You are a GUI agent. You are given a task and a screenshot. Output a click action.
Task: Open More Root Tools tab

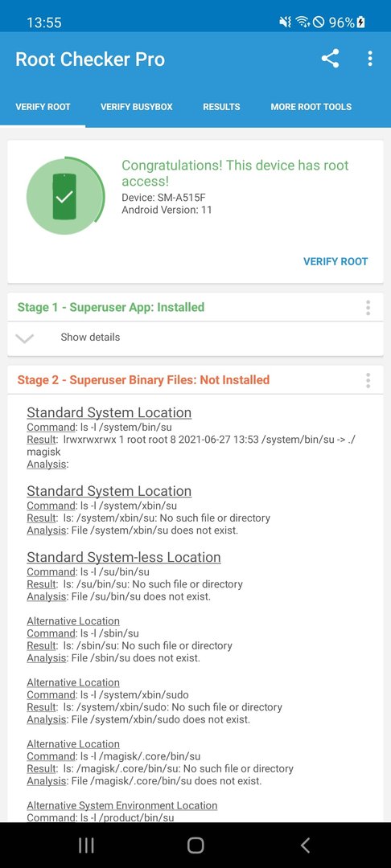(311, 107)
